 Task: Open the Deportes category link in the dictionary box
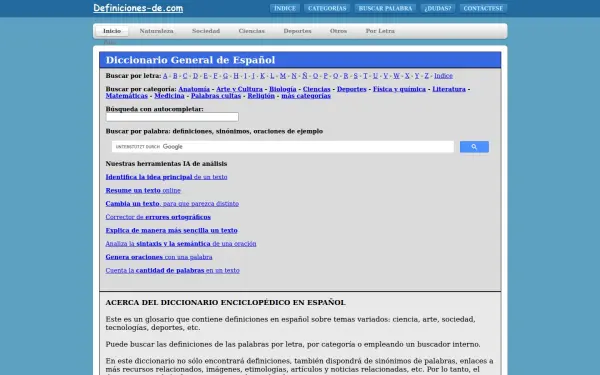click(x=352, y=89)
